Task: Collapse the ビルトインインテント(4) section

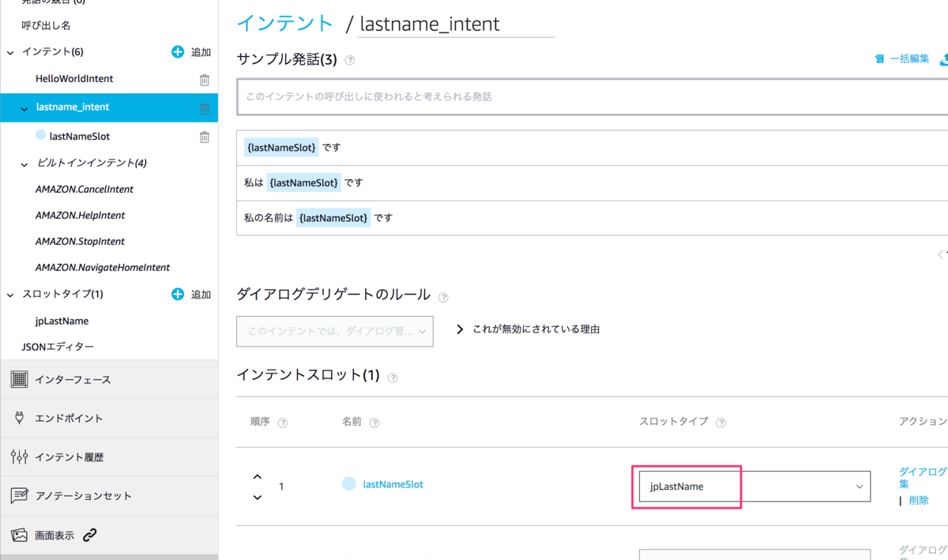Action: point(24,163)
